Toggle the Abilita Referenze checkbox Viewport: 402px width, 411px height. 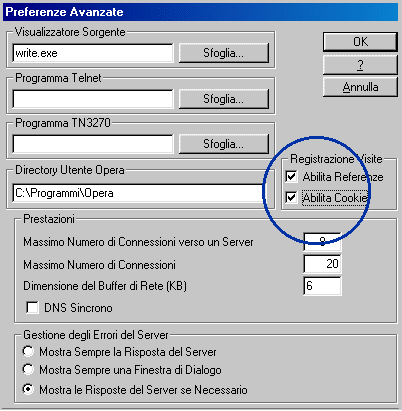point(291,176)
